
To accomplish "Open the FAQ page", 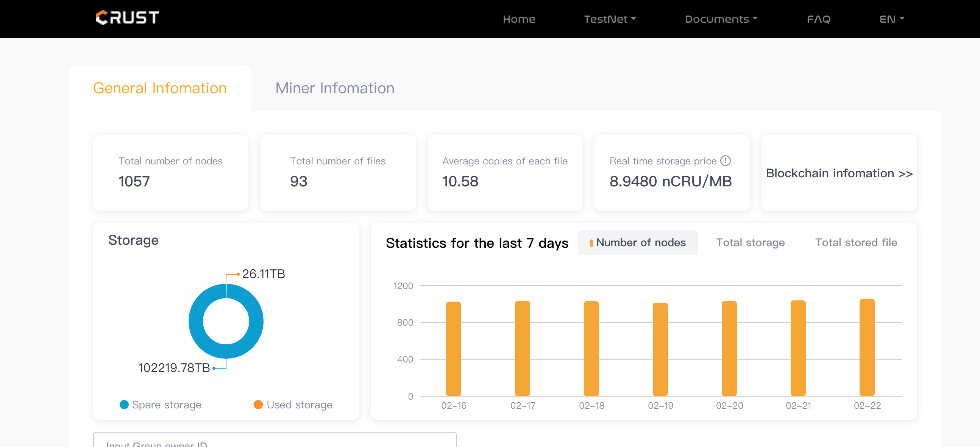I will point(818,19).
